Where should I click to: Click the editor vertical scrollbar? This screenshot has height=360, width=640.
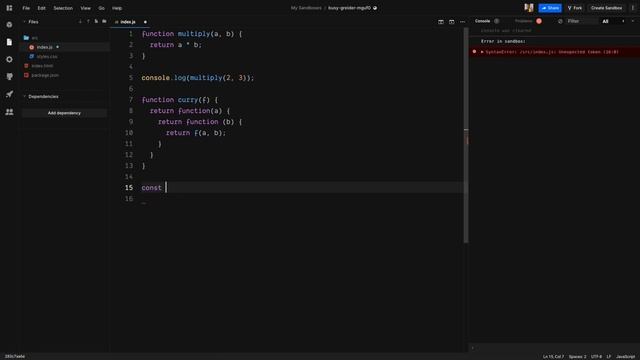[x=466, y=135]
